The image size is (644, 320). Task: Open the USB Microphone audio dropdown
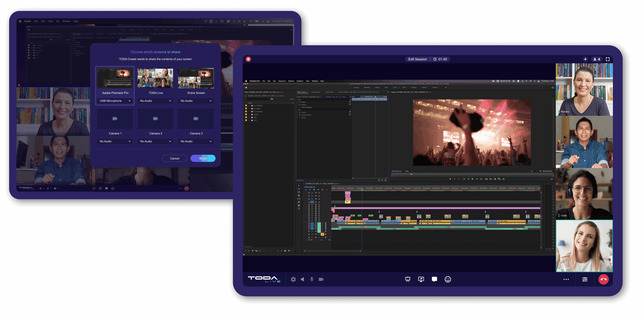coord(115,101)
